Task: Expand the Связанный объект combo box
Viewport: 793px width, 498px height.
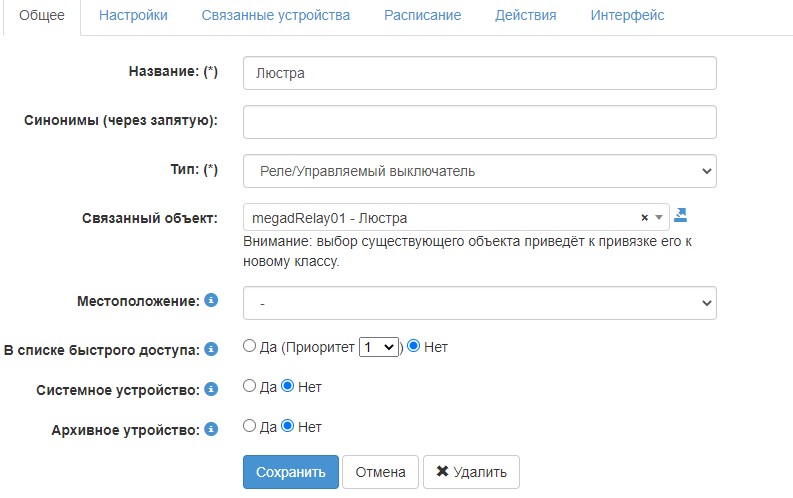Action: (x=659, y=217)
